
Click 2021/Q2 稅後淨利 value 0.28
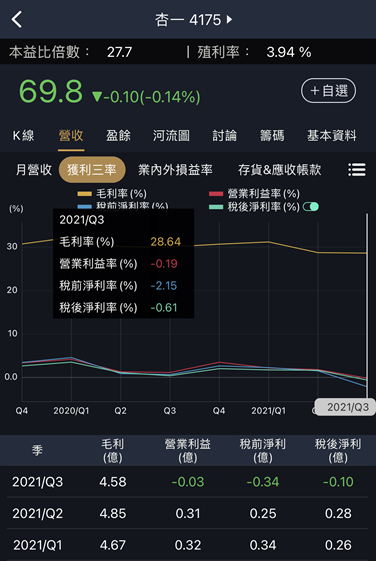338,513
